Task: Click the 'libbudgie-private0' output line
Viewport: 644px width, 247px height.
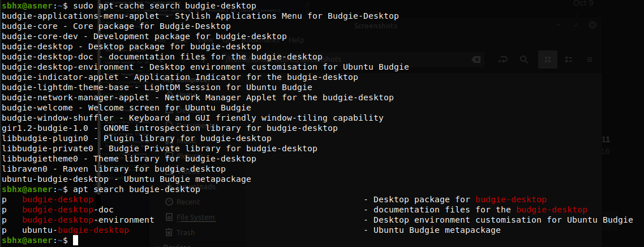Action: tap(160, 149)
